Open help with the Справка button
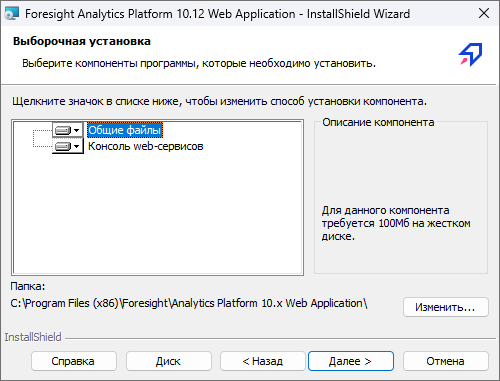500x381 pixels. pyautogui.click(x=74, y=361)
